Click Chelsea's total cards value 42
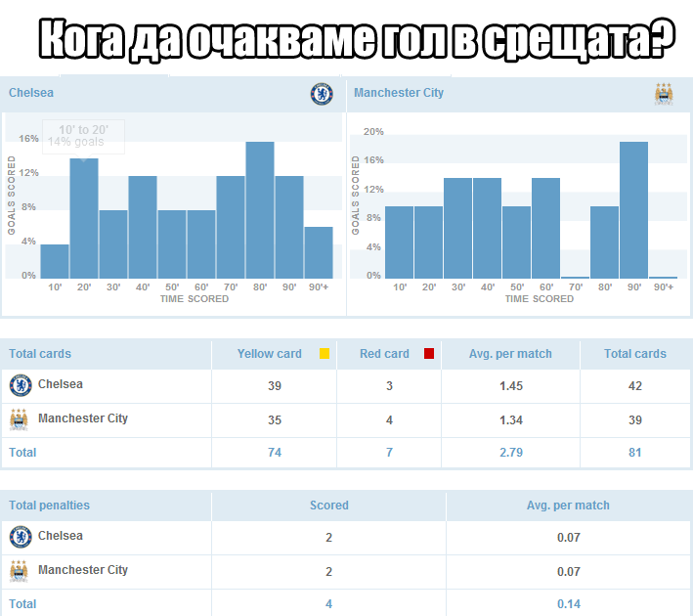The image size is (693, 616). (x=635, y=385)
